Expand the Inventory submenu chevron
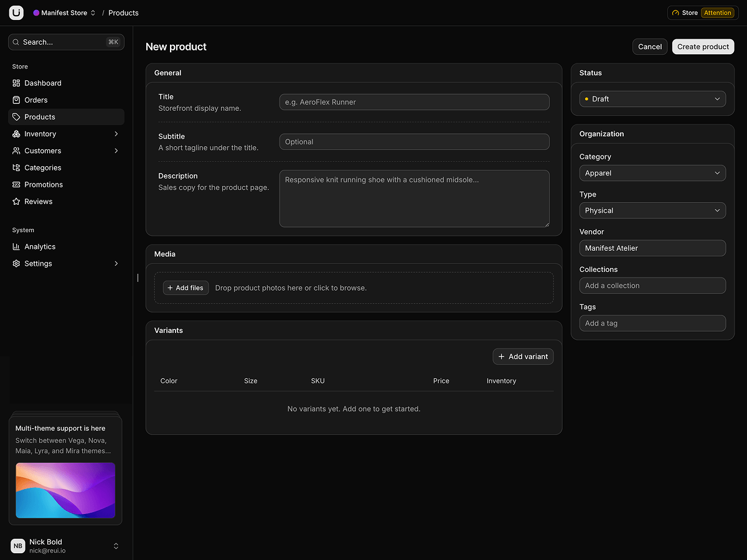Image resolution: width=747 pixels, height=560 pixels. point(116,134)
